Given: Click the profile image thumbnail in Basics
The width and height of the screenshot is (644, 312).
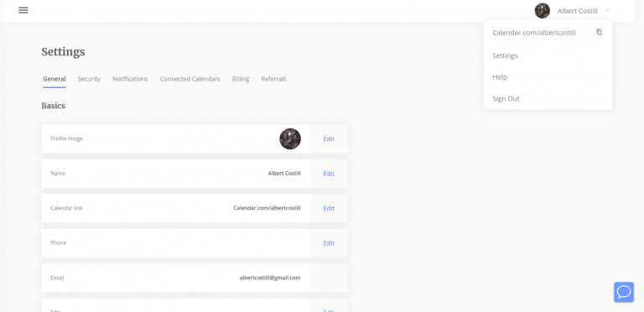Looking at the screenshot, I should pos(290,138).
